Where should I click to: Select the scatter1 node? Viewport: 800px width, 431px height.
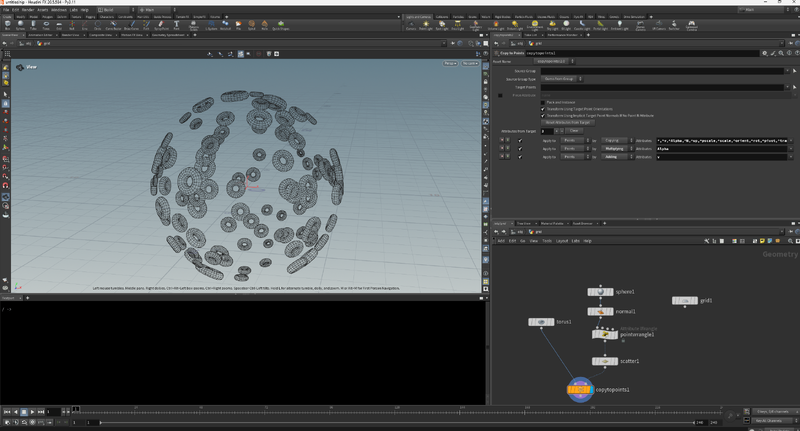click(605, 361)
